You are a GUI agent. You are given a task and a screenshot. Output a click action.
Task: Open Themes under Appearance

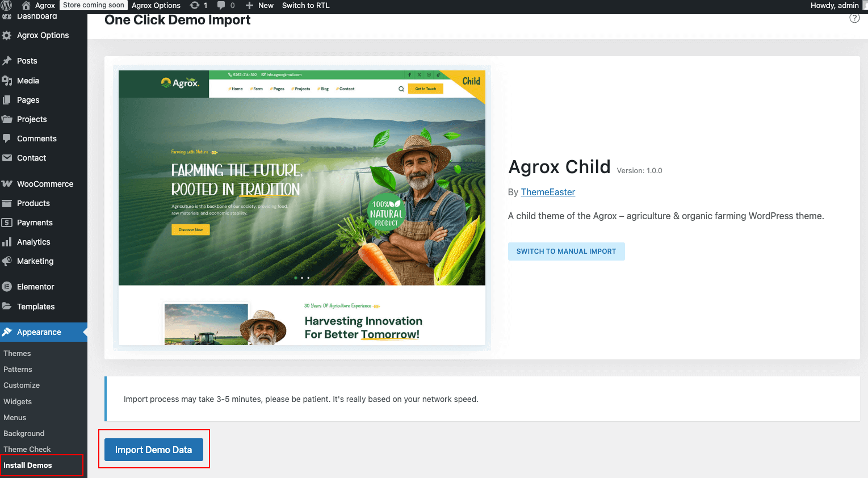point(17,353)
